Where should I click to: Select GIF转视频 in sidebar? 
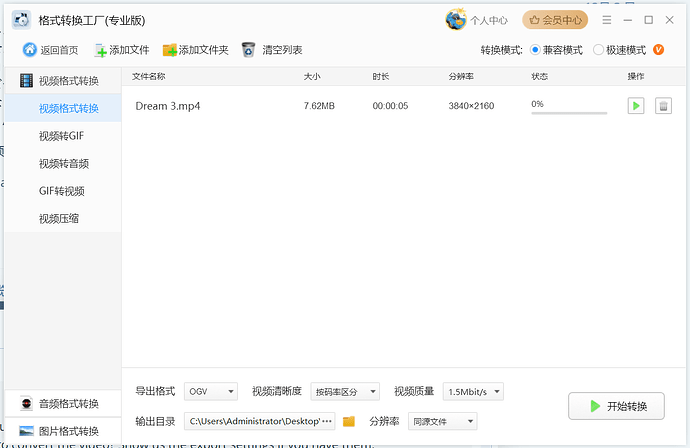[x=63, y=191]
